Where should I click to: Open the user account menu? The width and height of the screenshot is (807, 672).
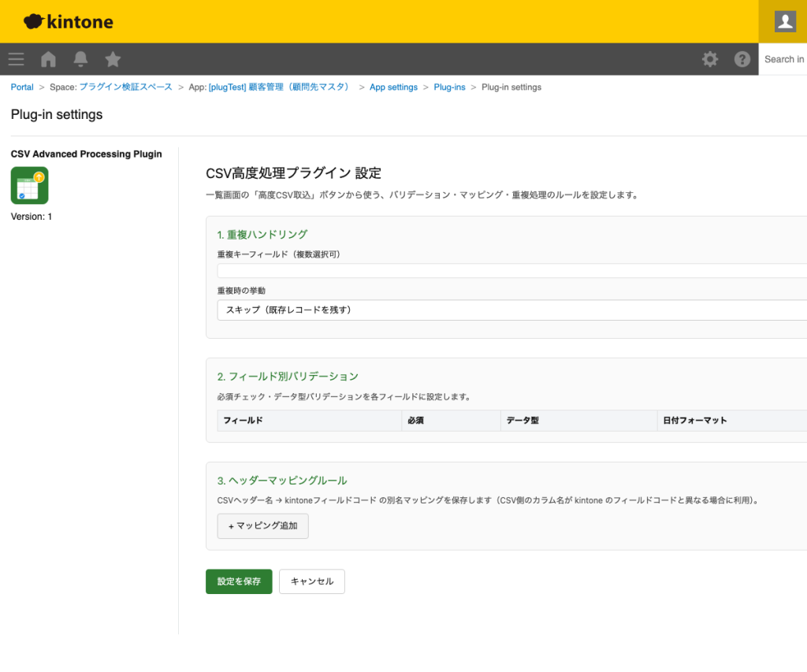pos(783,21)
